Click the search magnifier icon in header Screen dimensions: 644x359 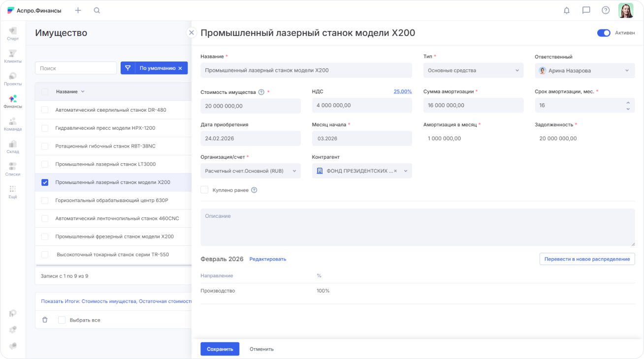pyautogui.click(x=97, y=10)
